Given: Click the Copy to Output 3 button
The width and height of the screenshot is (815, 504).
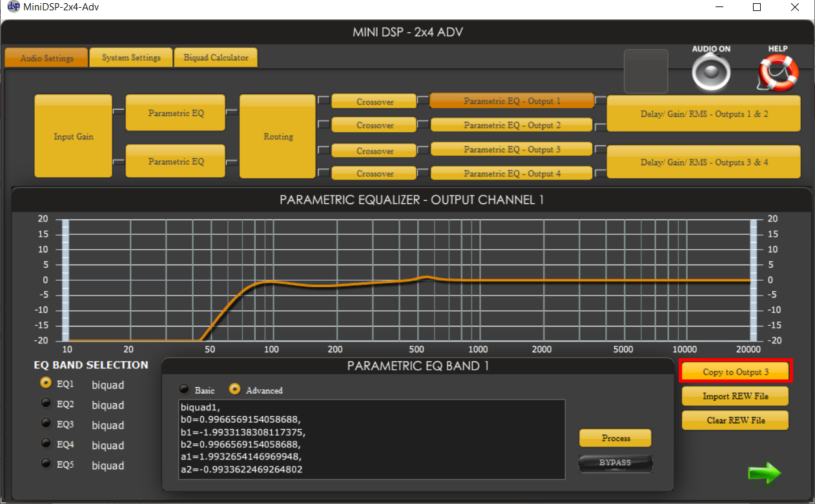Looking at the screenshot, I should point(736,372).
